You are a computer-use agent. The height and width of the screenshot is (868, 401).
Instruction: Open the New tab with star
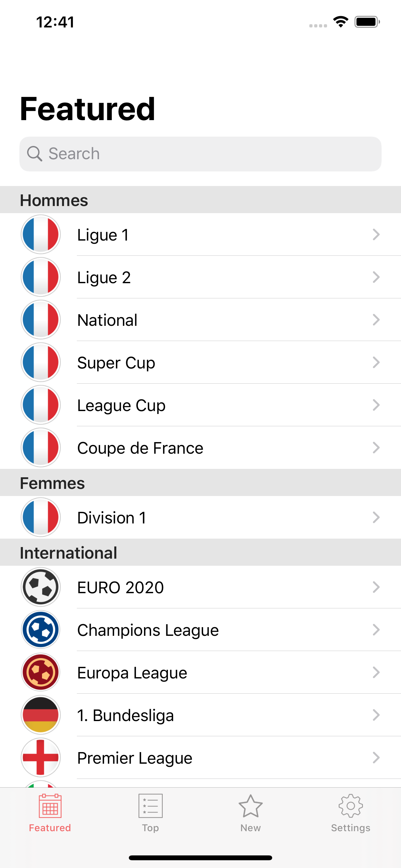point(250,813)
